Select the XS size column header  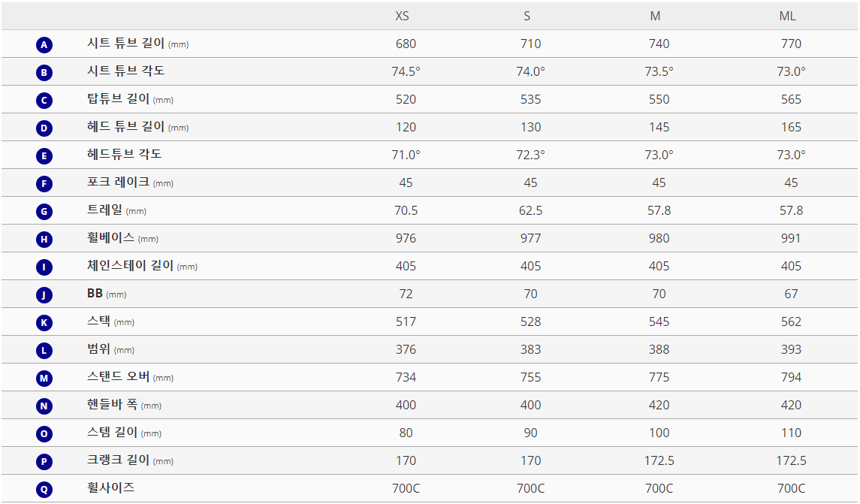point(403,16)
